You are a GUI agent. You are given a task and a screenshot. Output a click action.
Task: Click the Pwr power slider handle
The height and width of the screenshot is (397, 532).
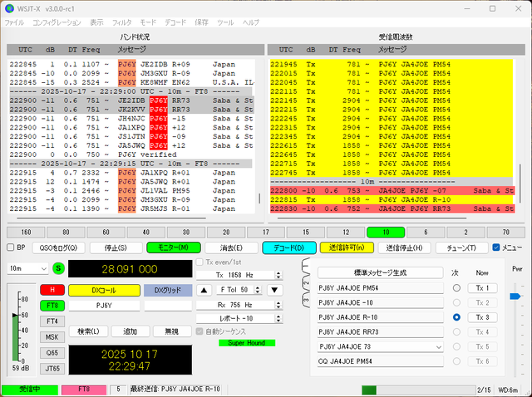pyautogui.click(x=515, y=297)
